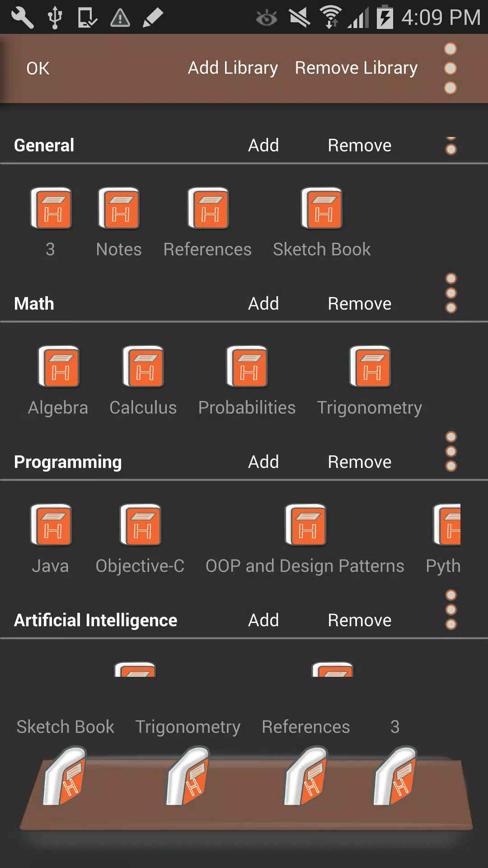
Task: Open the Objective-C notebook icon
Action: (140, 525)
